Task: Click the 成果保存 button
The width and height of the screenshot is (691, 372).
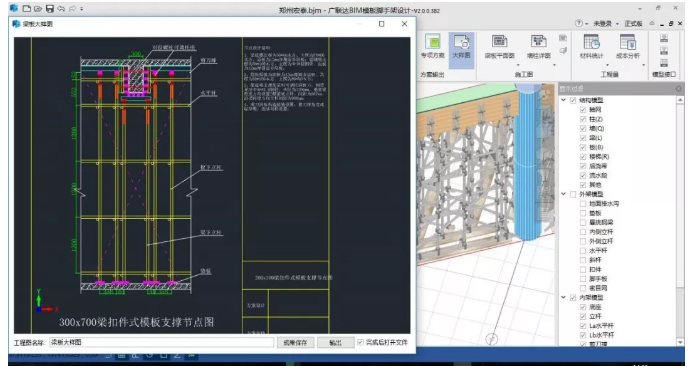Action: coord(295,342)
